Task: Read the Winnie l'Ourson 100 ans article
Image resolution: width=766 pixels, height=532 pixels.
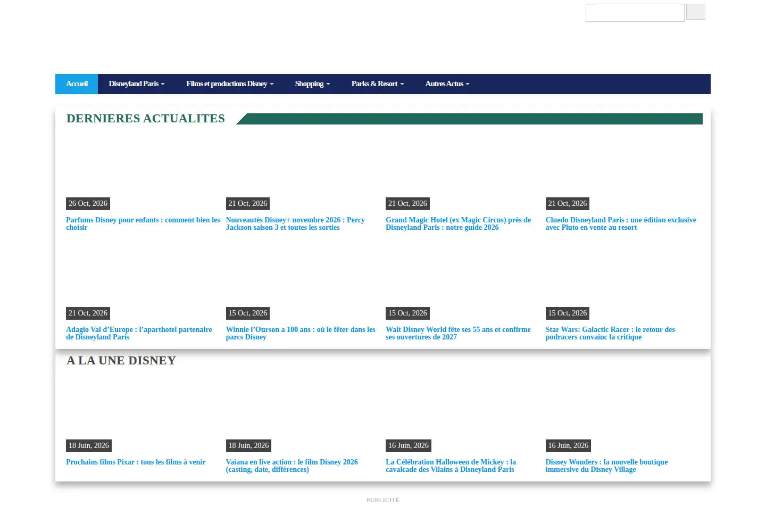Action: click(301, 333)
